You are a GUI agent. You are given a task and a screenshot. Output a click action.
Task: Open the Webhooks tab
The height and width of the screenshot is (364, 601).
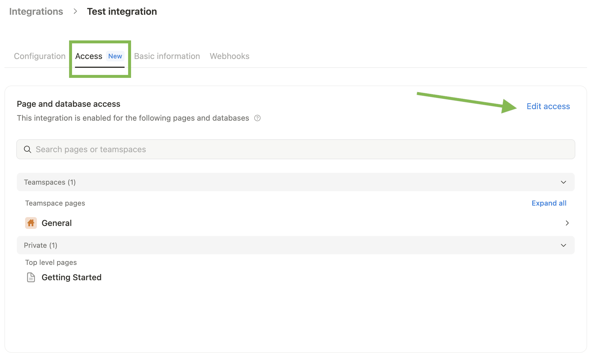pyautogui.click(x=229, y=56)
